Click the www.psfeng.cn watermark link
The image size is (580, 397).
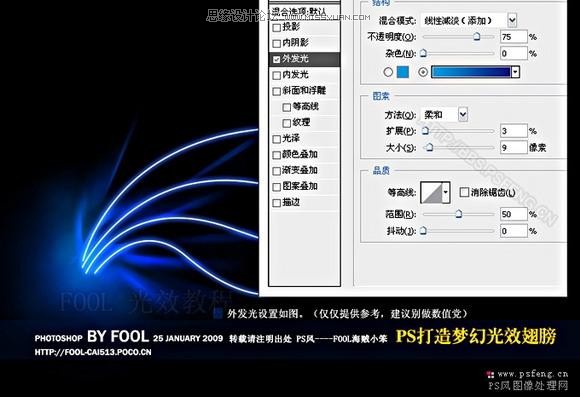click(x=532, y=374)
